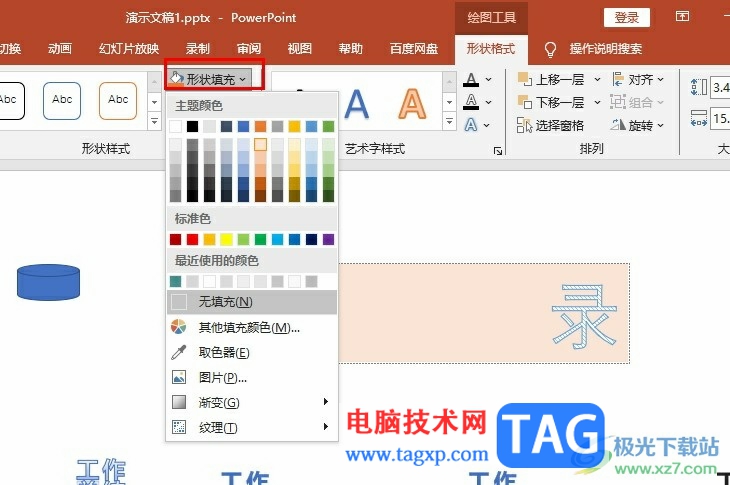Select the green theme color swatch
This screenshot has height=485, width=730.
coord(328,126)
